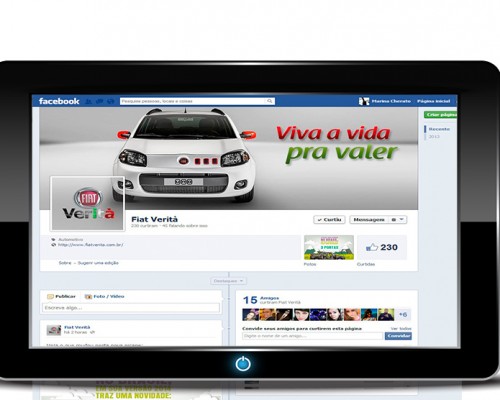Click the Mensagem button
Screen dimensions: 500x400
[x=369, y=220]
